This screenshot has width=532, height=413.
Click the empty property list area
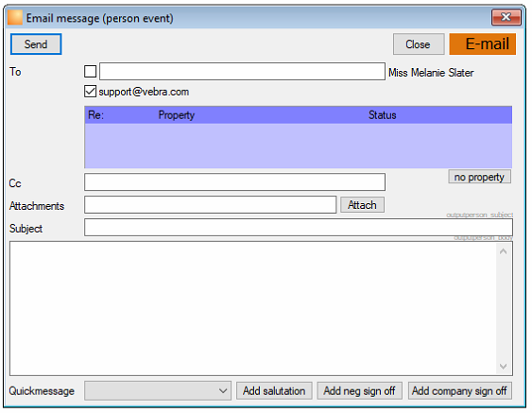point(299,146)
